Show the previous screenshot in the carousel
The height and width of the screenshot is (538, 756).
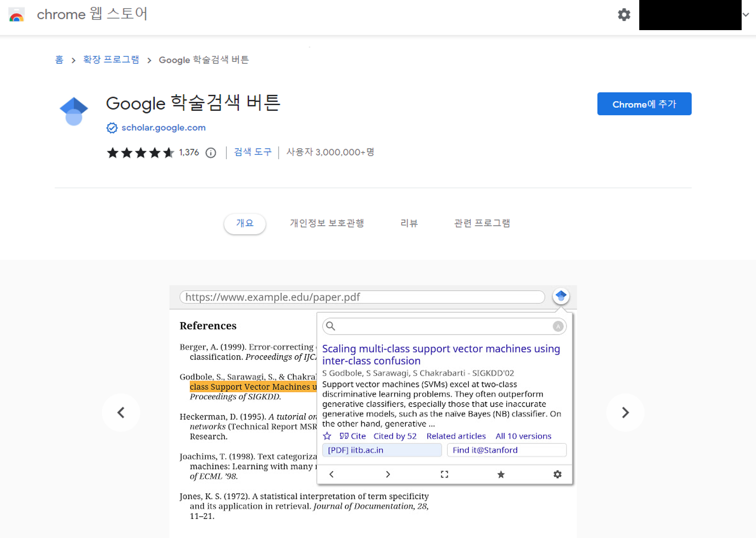(x=121, y=413)
